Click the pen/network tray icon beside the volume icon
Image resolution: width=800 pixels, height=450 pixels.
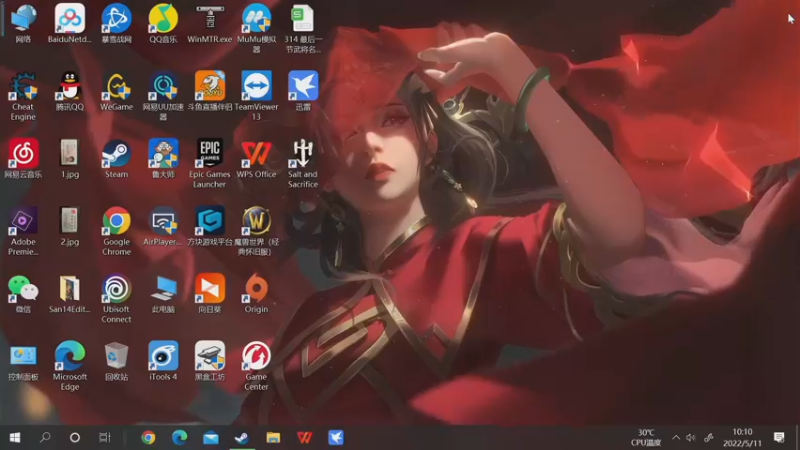(709, 438)
